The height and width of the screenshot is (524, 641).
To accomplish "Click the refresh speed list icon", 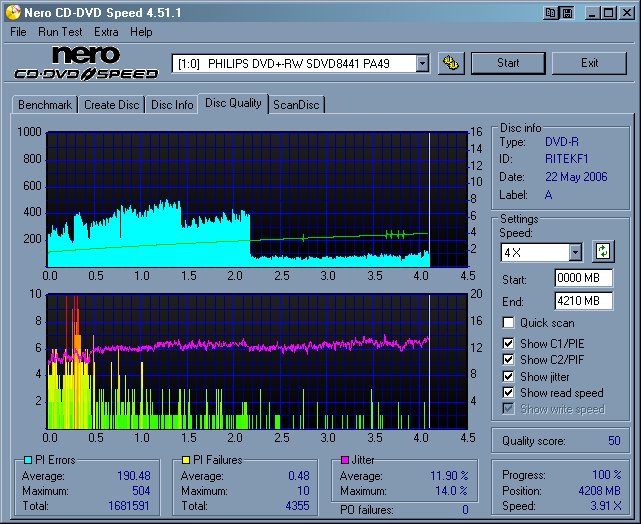I will [603, 251].
